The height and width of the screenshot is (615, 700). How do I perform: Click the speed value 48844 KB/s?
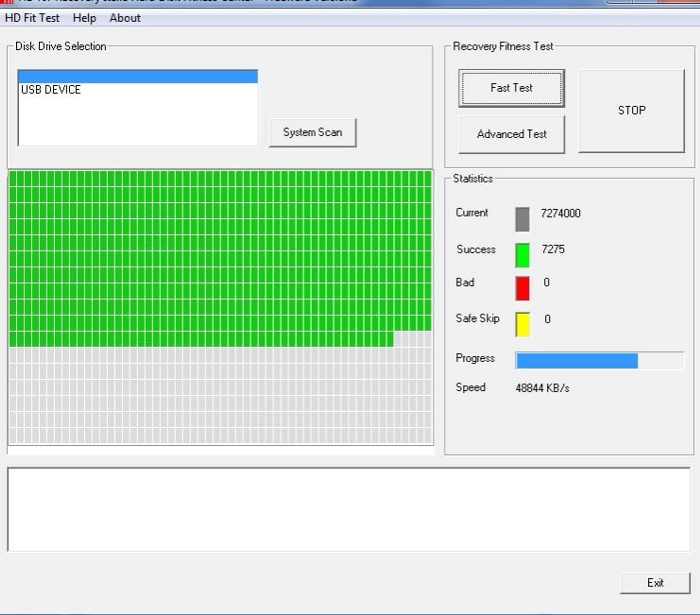[542, 388]
